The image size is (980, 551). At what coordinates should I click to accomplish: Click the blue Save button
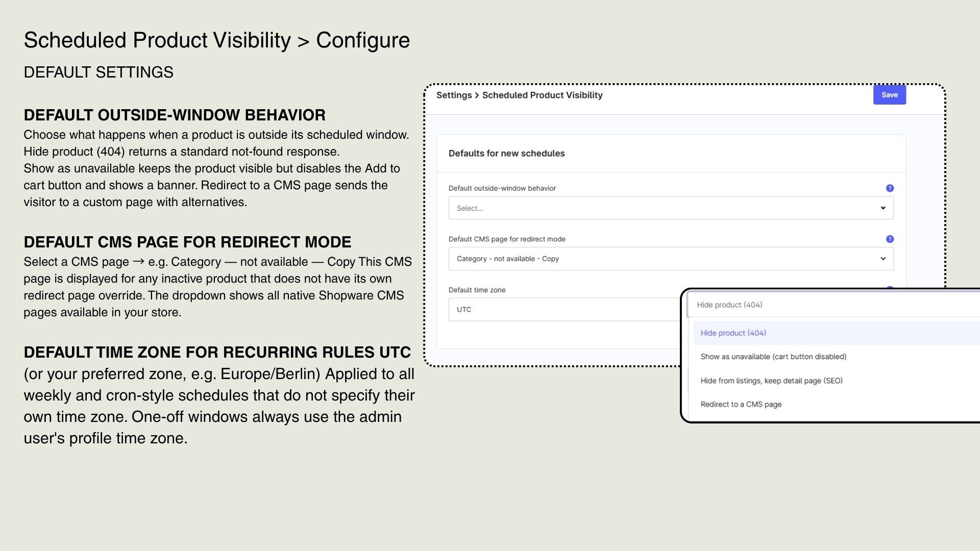point(889,95)
